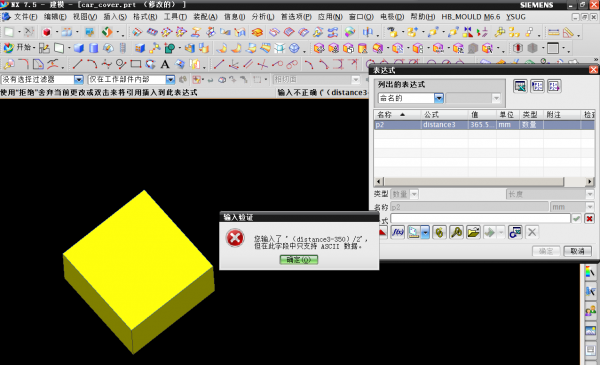600x365 pixels.
Task: Click the Datum Plane icon
Action: pos(59,48)
